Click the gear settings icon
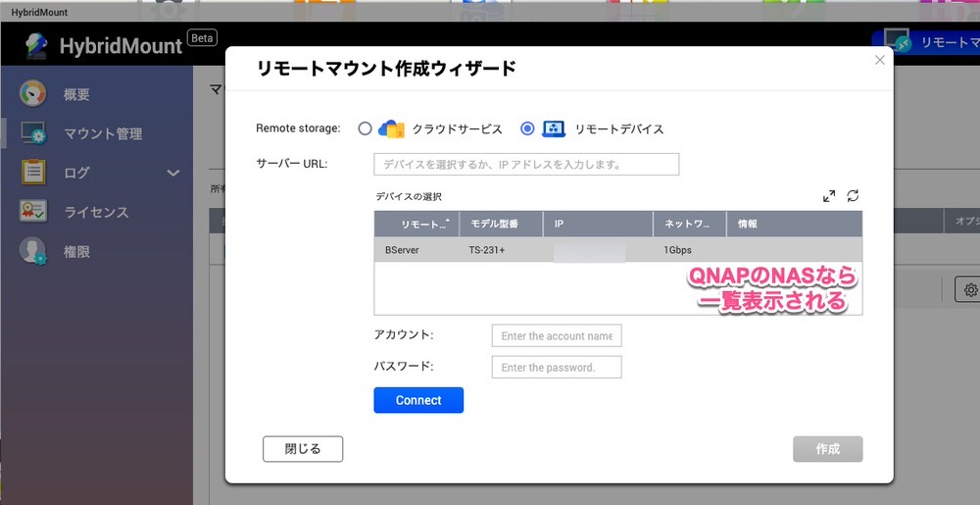Viewport: 980px width, 505px height. point(970,290)
